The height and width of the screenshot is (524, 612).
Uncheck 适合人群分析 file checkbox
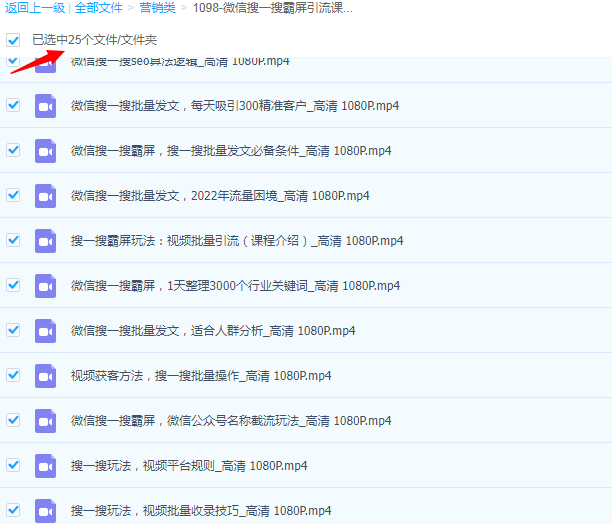[x=13, y=330]
